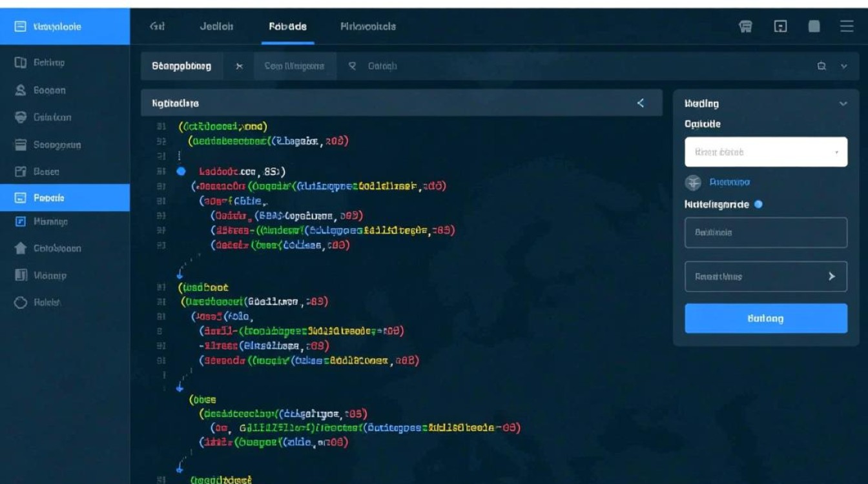Collapse the right panel using header chevron
868x484 pixels.
843,104
